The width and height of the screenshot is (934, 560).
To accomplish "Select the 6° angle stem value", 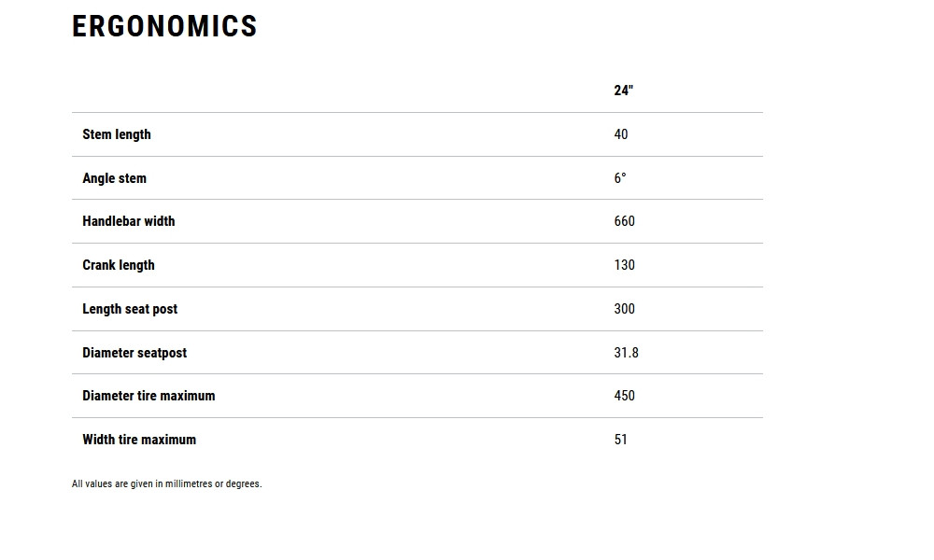I will 620,178.
